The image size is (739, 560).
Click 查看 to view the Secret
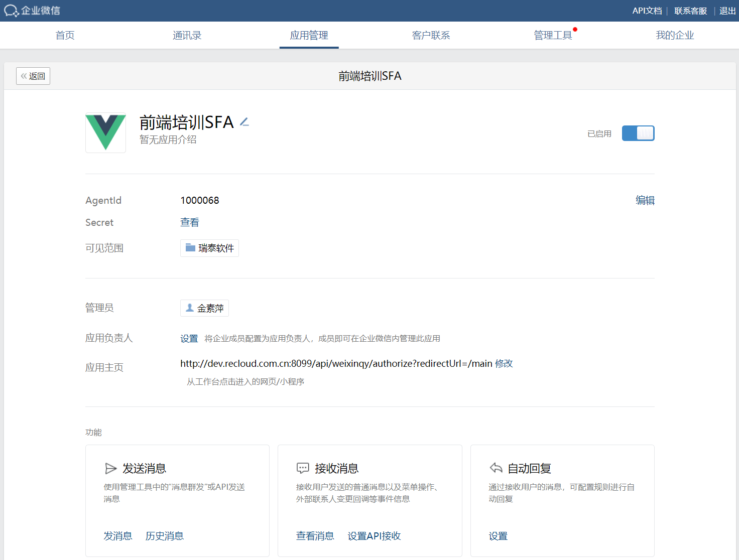190,222
